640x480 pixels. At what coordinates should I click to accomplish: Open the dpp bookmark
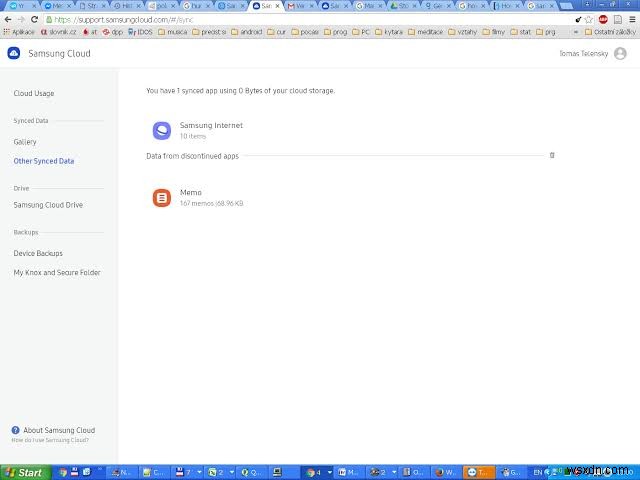coord(112,32)
